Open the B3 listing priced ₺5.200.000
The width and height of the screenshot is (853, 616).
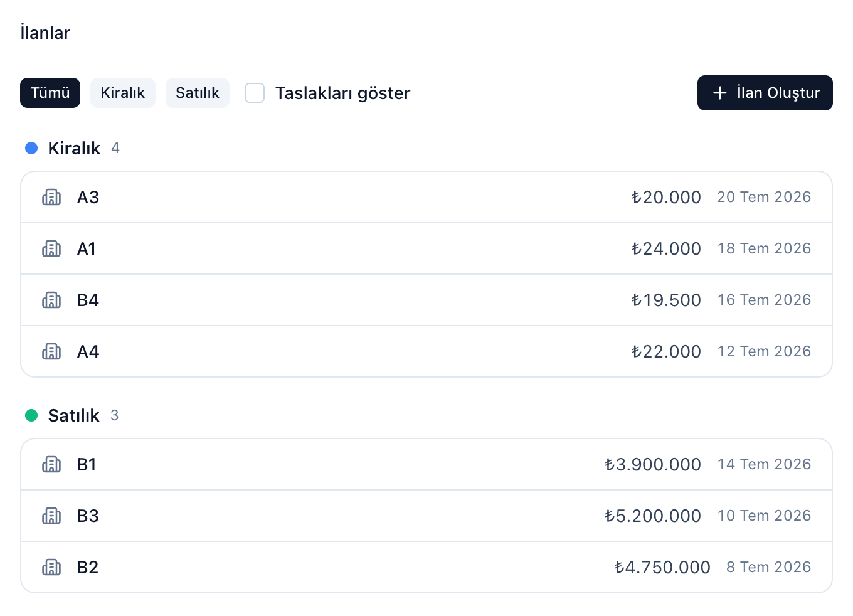click(x=426, y=516)
